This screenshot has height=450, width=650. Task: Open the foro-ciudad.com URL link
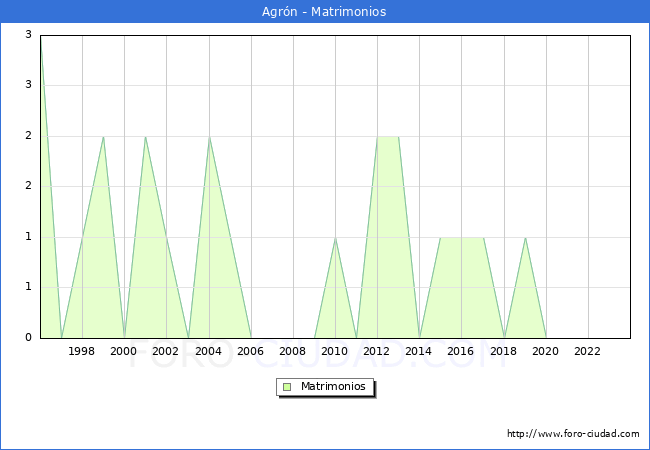(x=573, y=434)
